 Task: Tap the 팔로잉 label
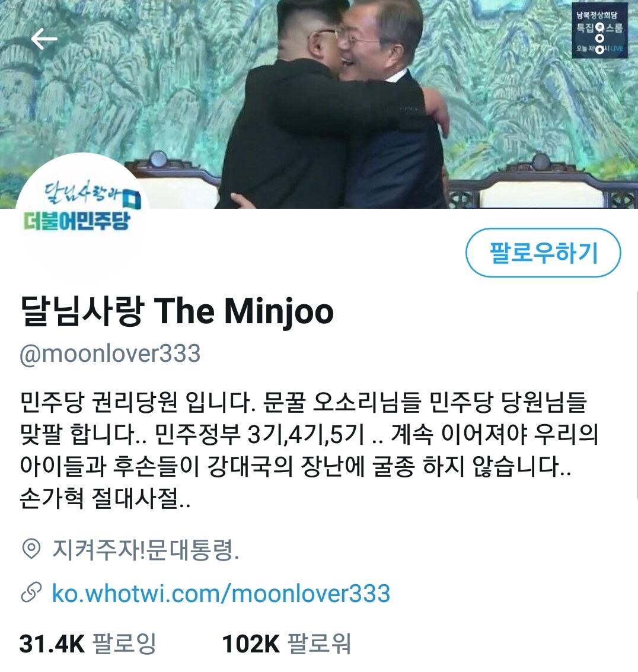pyautogui.click(x=125, y=644)
